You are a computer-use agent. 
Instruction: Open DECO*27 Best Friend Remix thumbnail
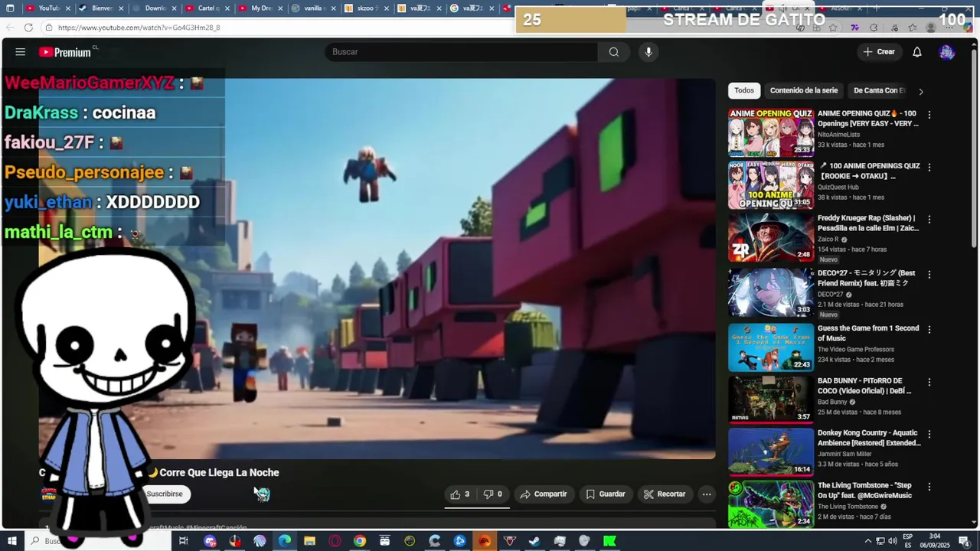coord(771,292)
